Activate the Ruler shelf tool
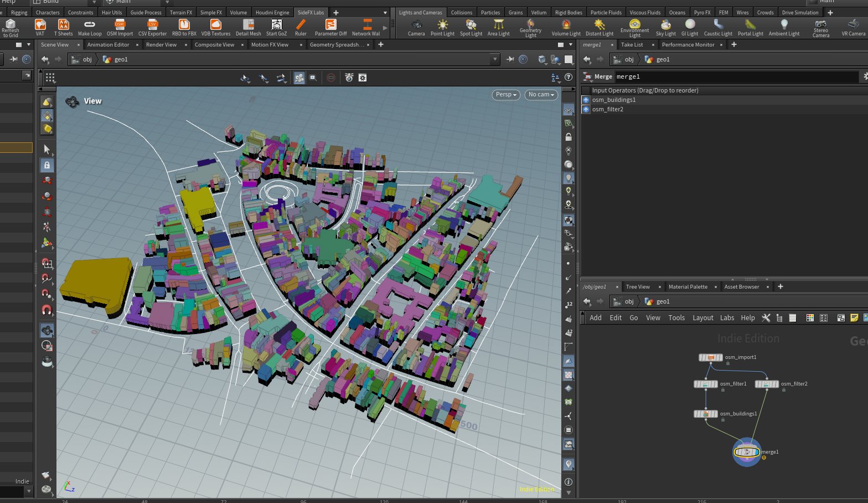This screenshot has height=503, width=868. tap(301, 27)
